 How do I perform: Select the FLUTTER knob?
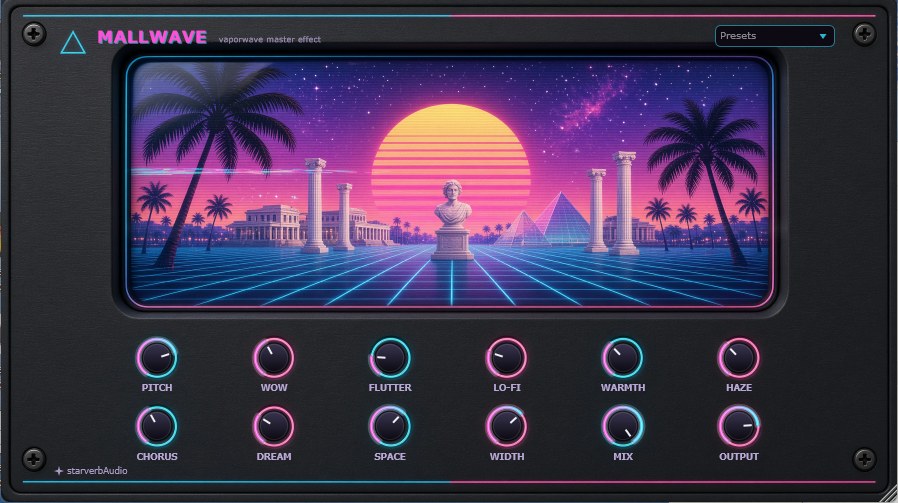pyautogui.click(x=390, y=358)
